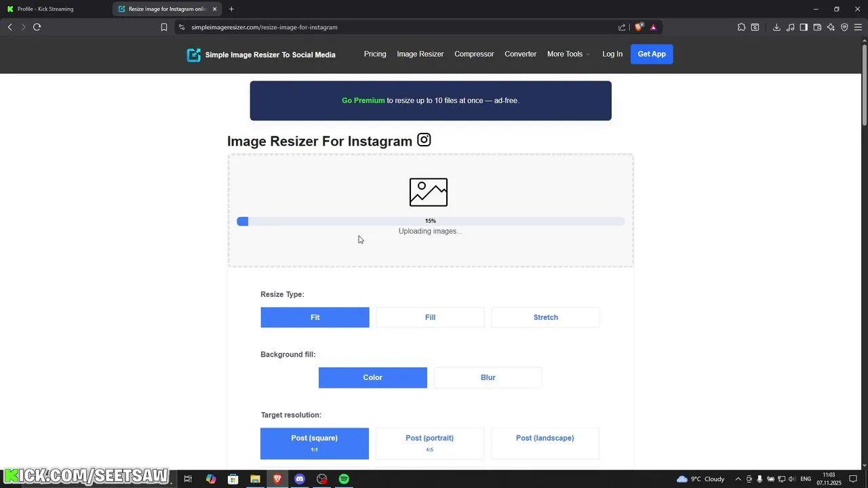This screenshot has width=868, height=488.
Task: Open Brave Shields lion icon
Action: [639, 27]
